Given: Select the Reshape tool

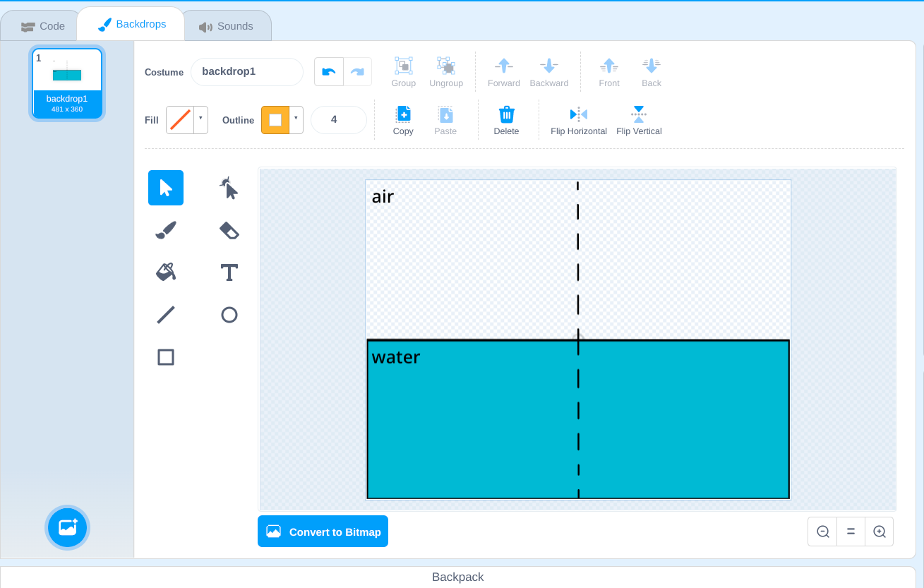Looking at the screenshot, I should [229, 188].
